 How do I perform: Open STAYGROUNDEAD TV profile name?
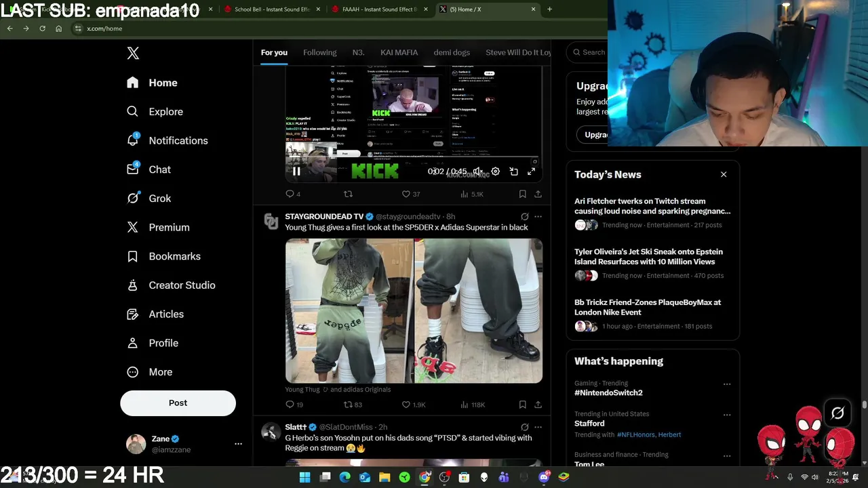click(324, 216)
